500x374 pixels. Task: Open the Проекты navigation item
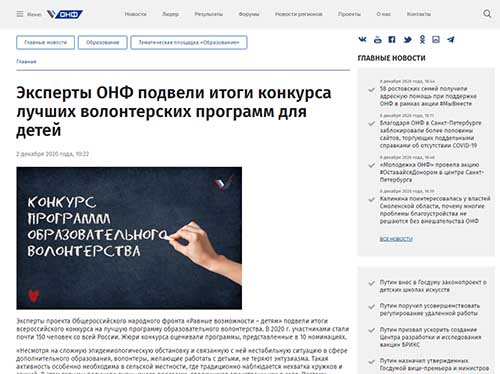349,14
